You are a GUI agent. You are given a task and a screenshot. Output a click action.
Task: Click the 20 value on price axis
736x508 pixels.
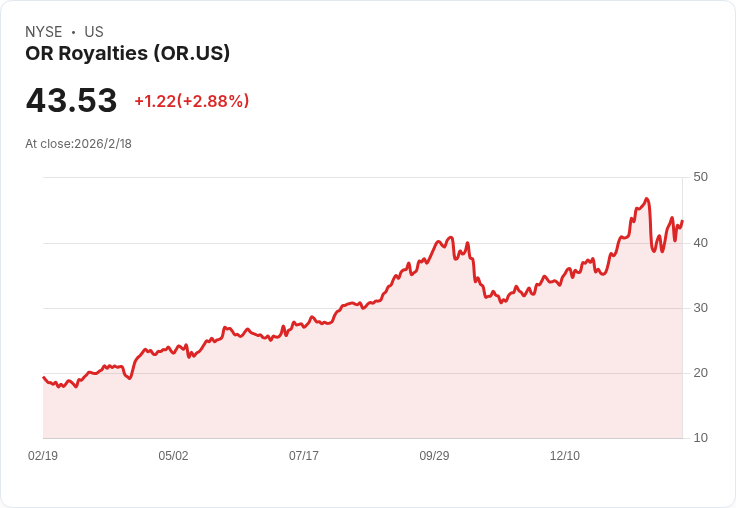click(700, 373)
